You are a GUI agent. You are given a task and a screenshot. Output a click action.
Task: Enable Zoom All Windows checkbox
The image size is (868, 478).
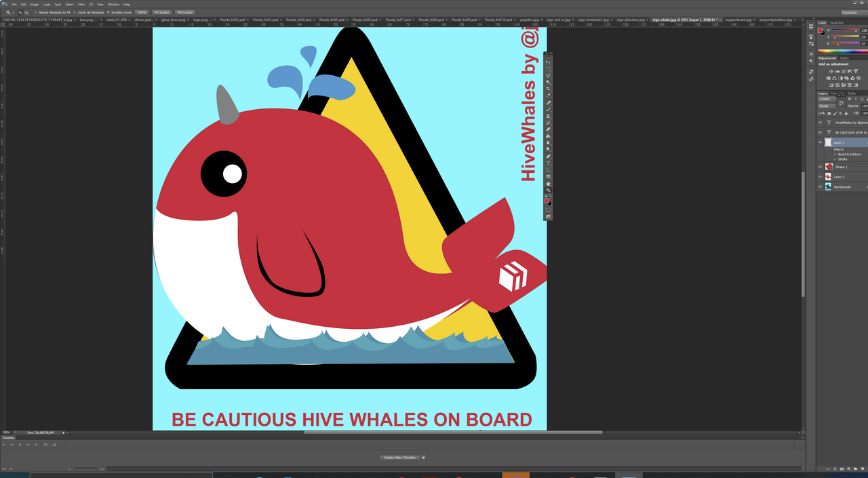75,12
